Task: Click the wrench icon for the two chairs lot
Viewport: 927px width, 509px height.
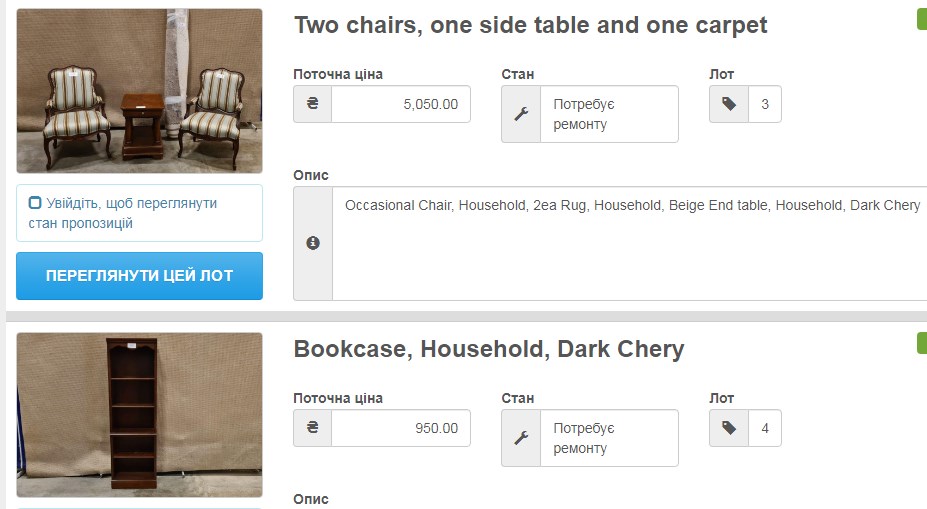Action: (x=521, y=114)
